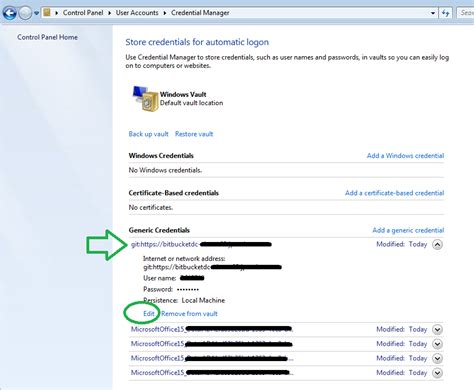Screen dimensions: 474x390
Task: Open the address bar history dropdown
Action: tap(433, 13)
